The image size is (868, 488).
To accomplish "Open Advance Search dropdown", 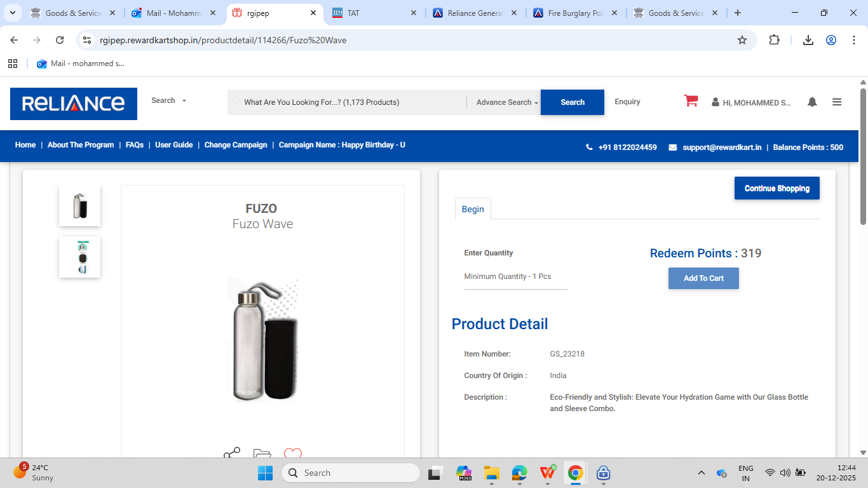I will click(x=507, y=102).
